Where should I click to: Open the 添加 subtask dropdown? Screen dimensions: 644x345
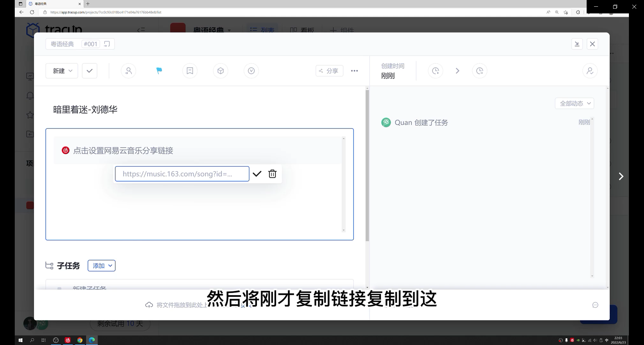(101, 265)
